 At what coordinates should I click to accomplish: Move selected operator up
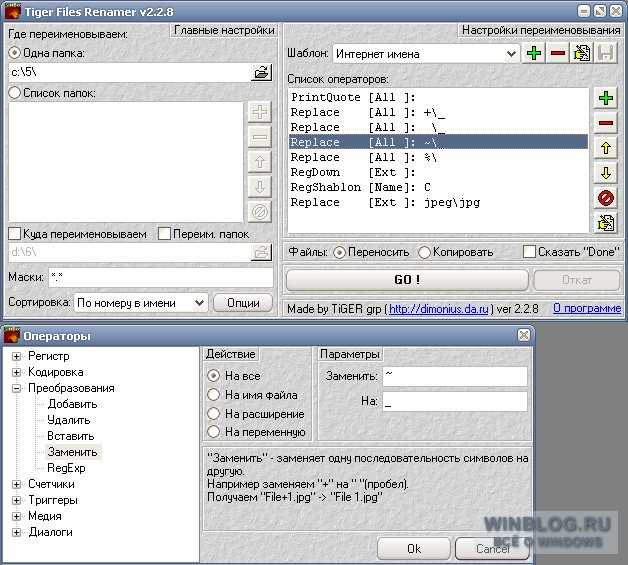point(606,148)
